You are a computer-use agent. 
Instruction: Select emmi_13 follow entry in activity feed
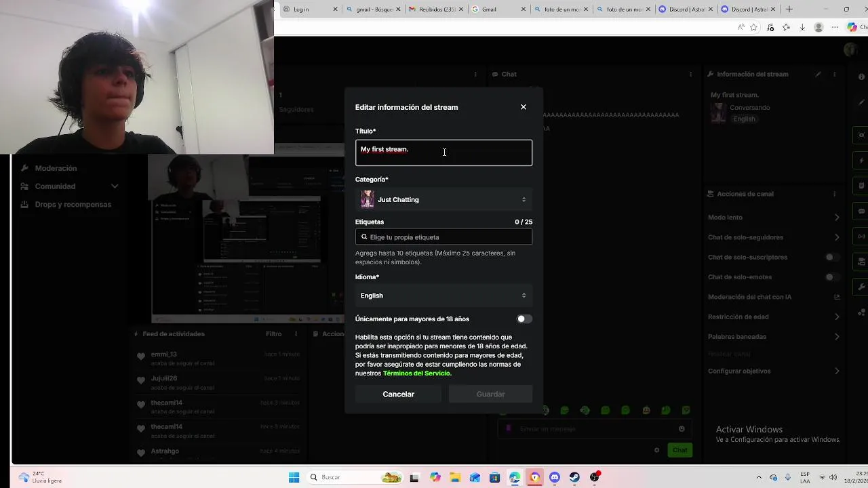(x=217, y=358)
